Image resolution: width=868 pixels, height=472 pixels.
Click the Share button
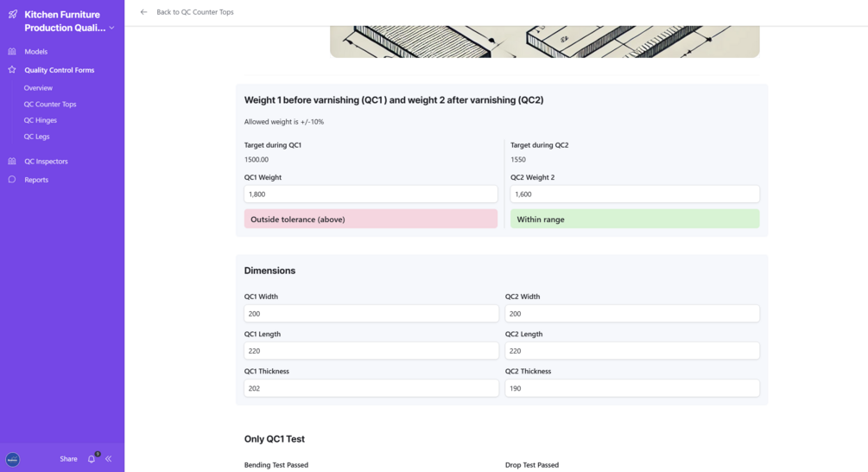click(68, 459)
